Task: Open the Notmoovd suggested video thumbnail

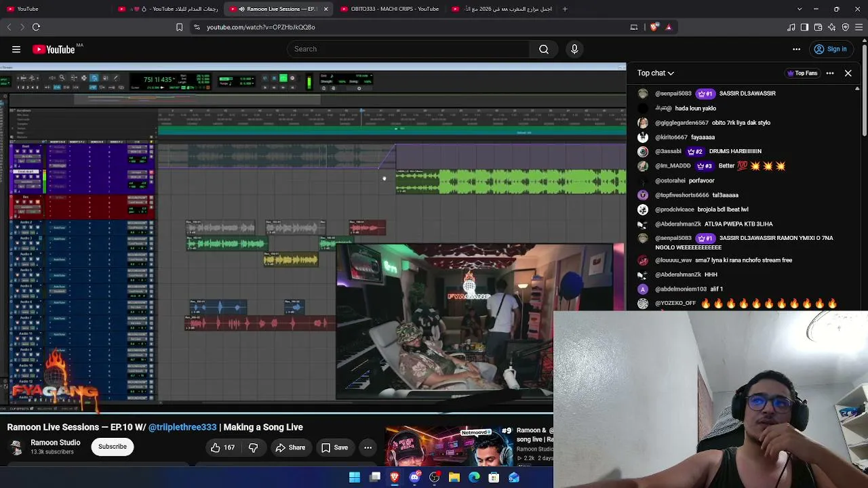Action: (449, 447)
